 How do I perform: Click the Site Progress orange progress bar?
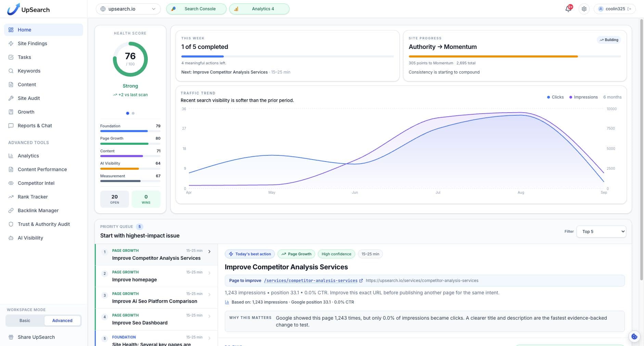click(493, 56)
